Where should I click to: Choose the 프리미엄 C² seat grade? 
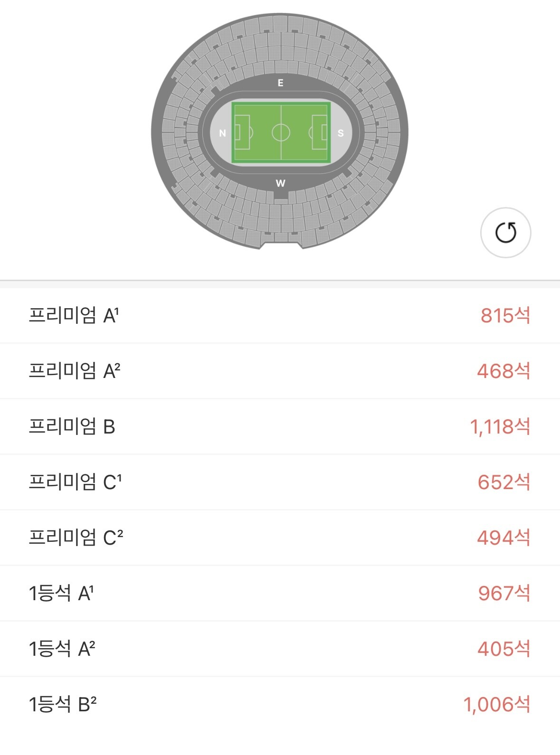pos(280,538)
